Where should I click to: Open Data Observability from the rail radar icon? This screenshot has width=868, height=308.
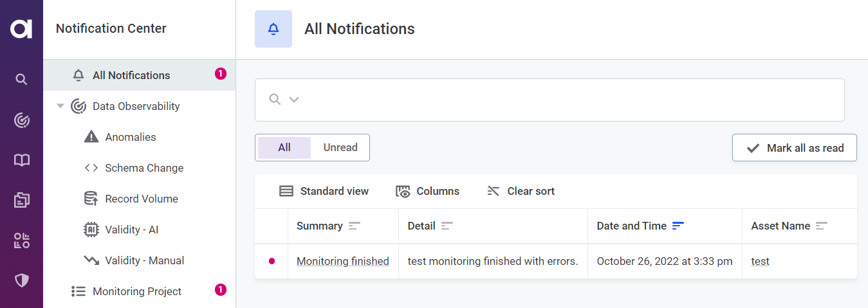pos(21,120)
